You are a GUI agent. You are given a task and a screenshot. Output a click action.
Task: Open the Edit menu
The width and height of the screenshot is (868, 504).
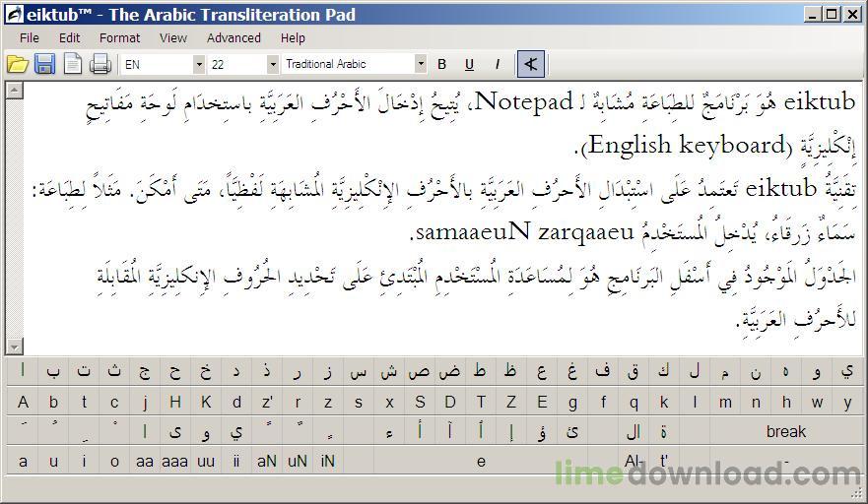coord(70,38)
